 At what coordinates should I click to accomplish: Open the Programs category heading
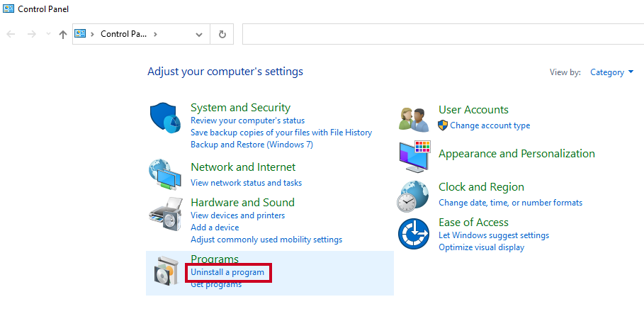click(x=215, y=259)
